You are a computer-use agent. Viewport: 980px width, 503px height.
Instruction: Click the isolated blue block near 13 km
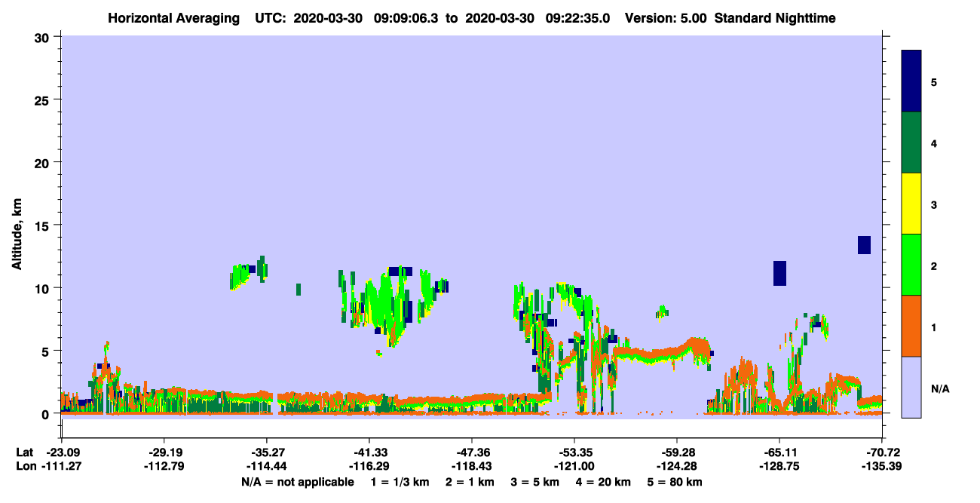864,245
